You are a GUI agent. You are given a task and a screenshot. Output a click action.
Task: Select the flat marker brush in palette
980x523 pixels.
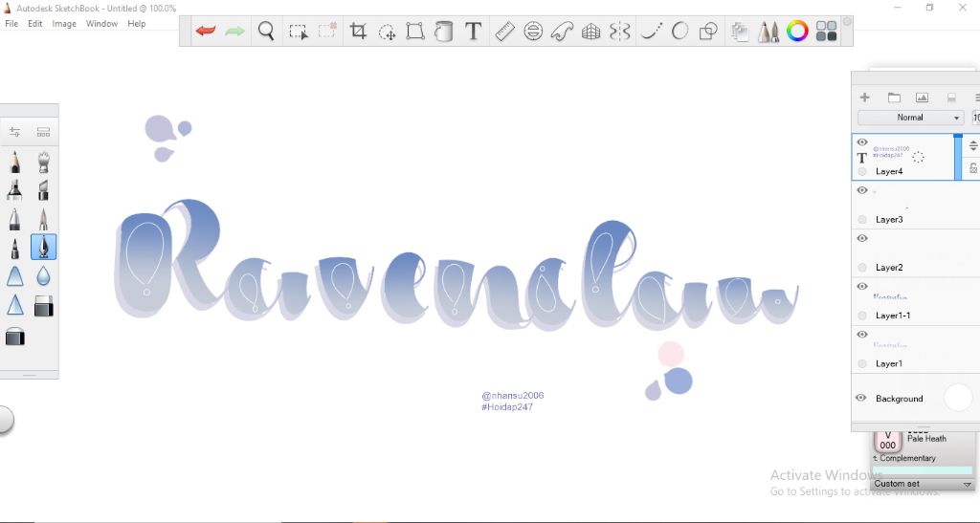(x=43, y=189)
